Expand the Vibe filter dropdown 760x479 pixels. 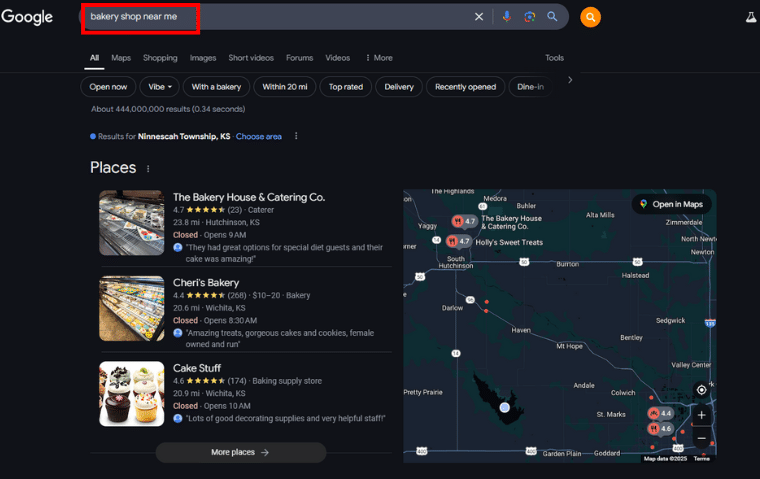[x=159, y=87]
